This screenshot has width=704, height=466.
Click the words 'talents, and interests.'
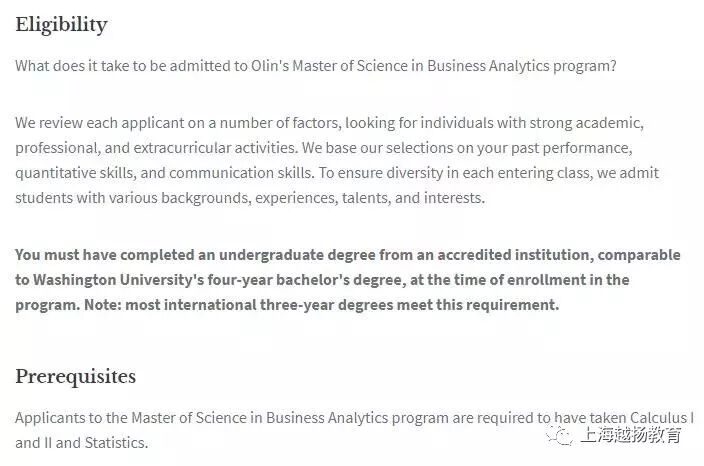coord(414,198)
